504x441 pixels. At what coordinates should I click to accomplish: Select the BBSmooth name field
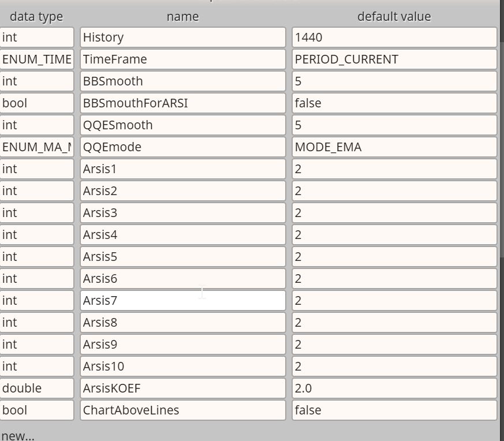point(182,81)
